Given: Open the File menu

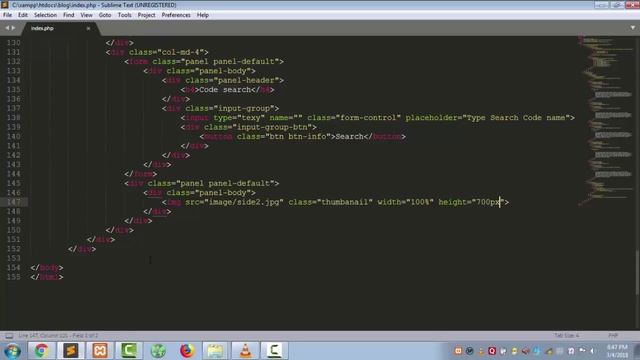Looking at the screenshot, I should [7, 15].
